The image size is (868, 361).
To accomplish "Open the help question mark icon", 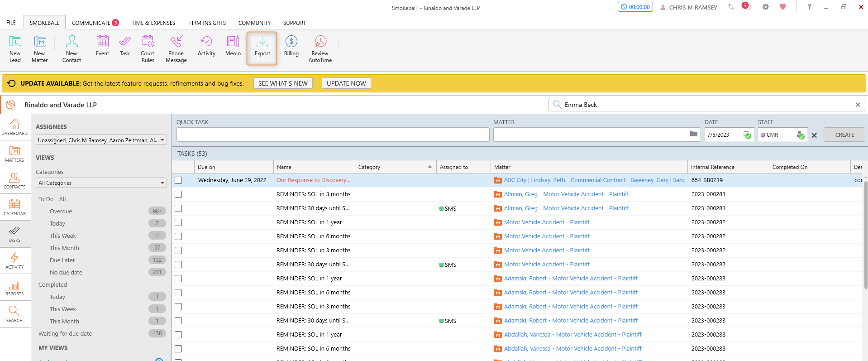I will tap(809, 7).
